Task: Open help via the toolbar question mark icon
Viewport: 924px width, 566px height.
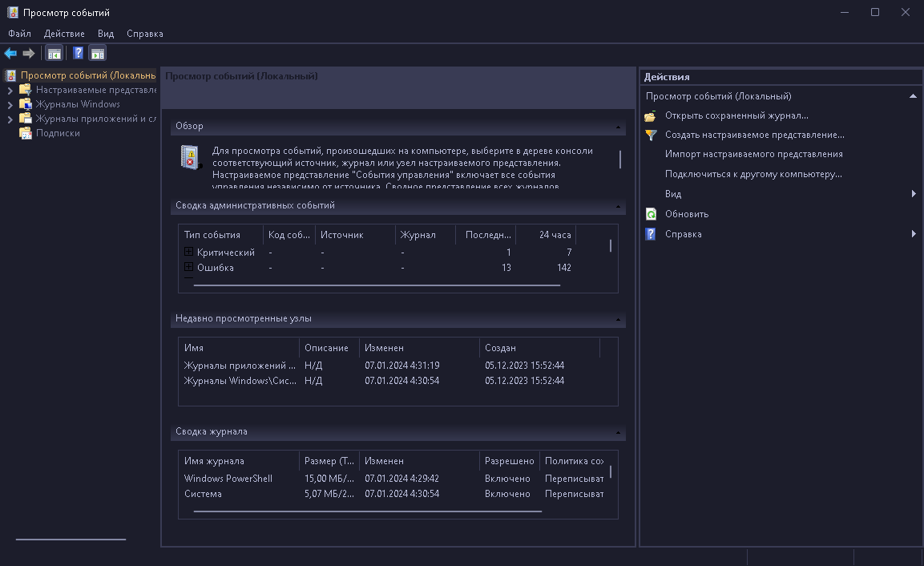Action: coord(78,53)
